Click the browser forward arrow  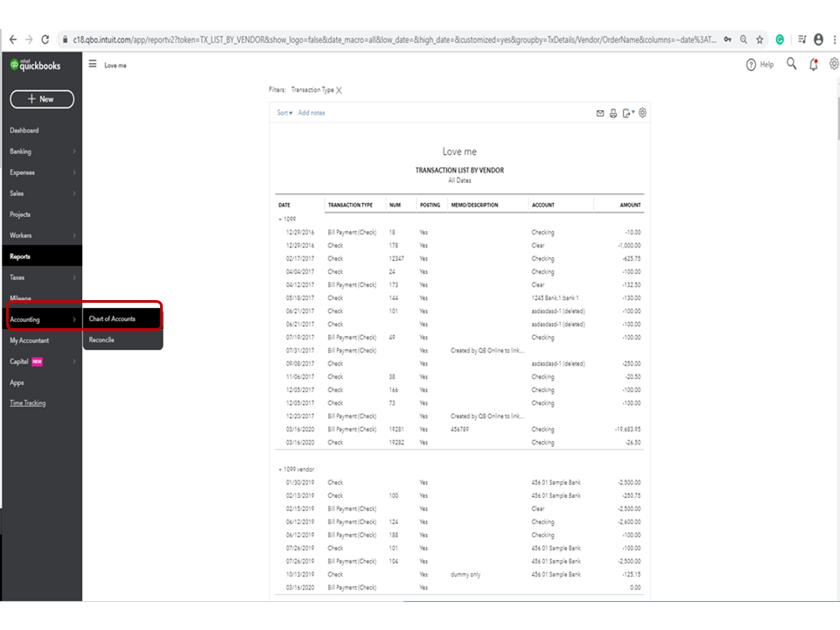point(29,39)
